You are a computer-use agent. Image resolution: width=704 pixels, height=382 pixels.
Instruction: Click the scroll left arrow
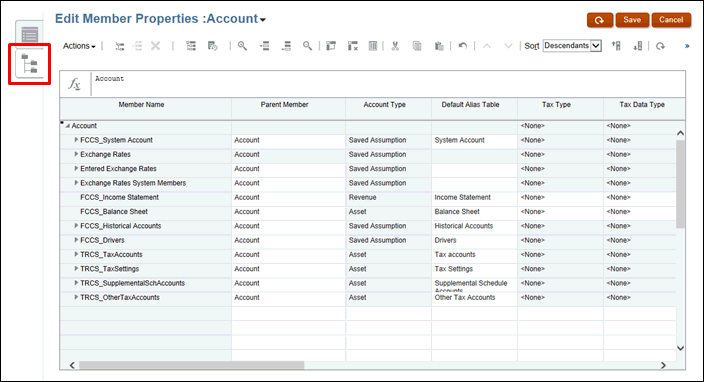pos(72,365)
